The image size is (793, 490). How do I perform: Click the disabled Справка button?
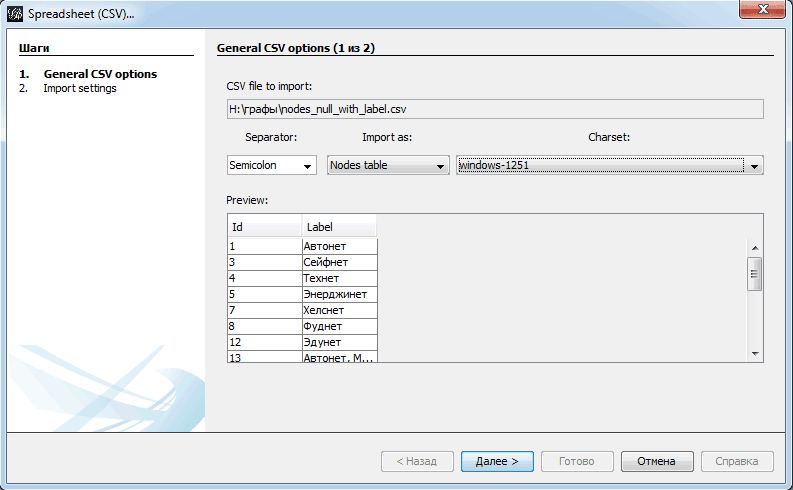736,461
